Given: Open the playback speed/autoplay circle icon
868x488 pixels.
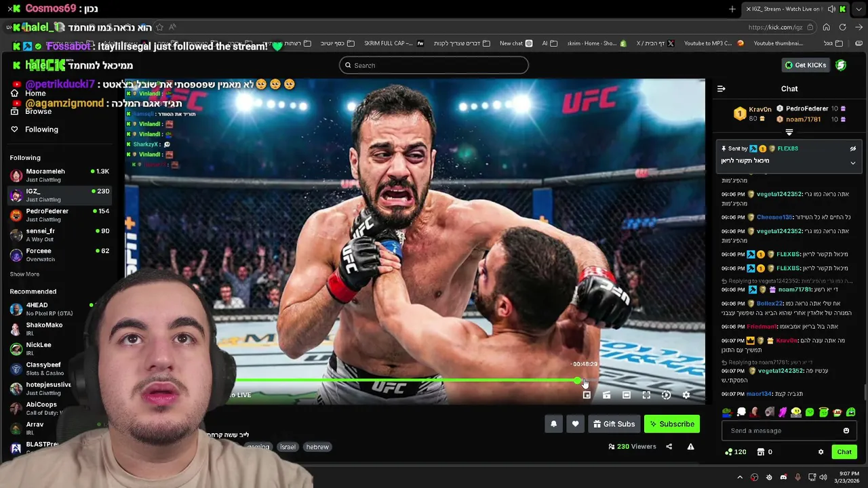Looking at the screenshot, I should (x=666, y=395).
